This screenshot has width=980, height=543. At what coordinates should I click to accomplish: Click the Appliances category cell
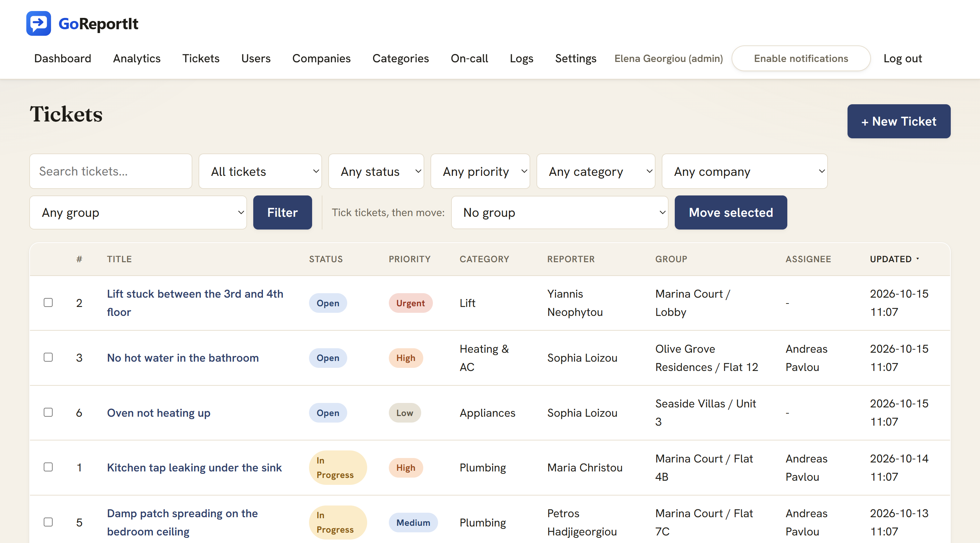click(487, 413)
